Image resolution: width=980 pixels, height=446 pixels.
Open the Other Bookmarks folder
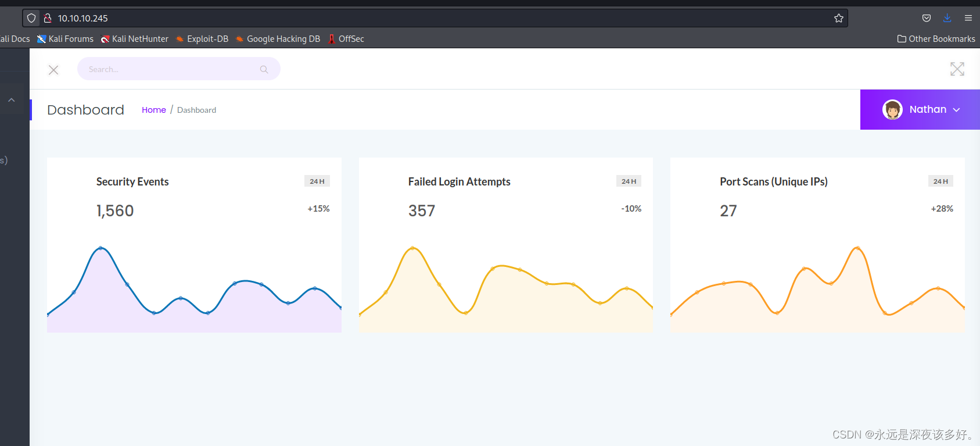(x=936, y=39)
